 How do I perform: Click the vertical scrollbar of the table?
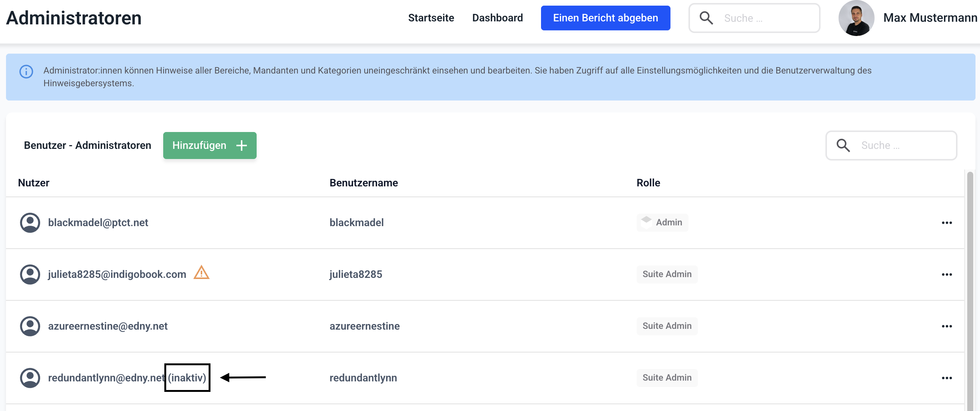(970, 289)
